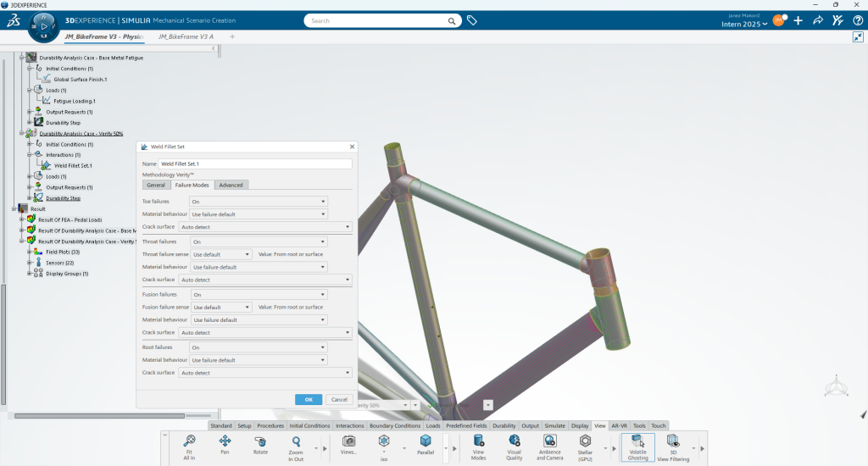Click the weld fillet Name input field
Viewport: 868px width, 466px height.
click(x=254, y=164)
